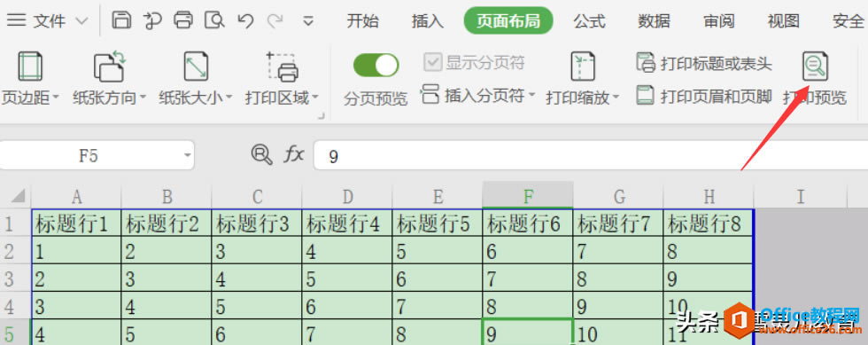Click the Undo arrow icon
The width and height of the screenshot is (868, 345).
coord(245,21)
